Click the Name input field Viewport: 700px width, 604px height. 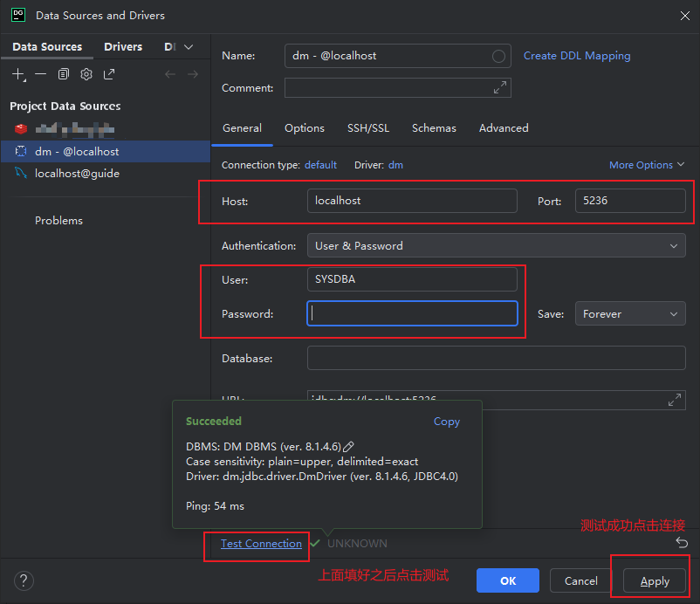pyautogui.click(x=397, y=56)
